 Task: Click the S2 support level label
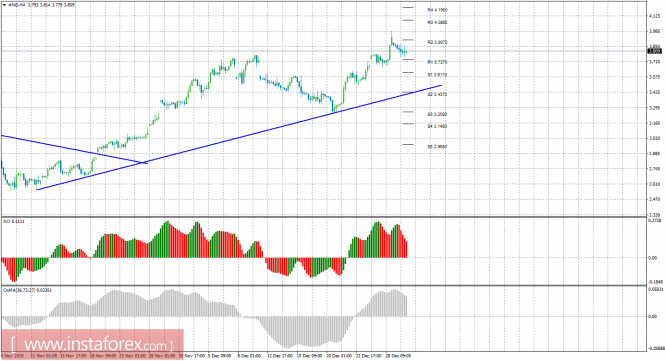point(437,94)
